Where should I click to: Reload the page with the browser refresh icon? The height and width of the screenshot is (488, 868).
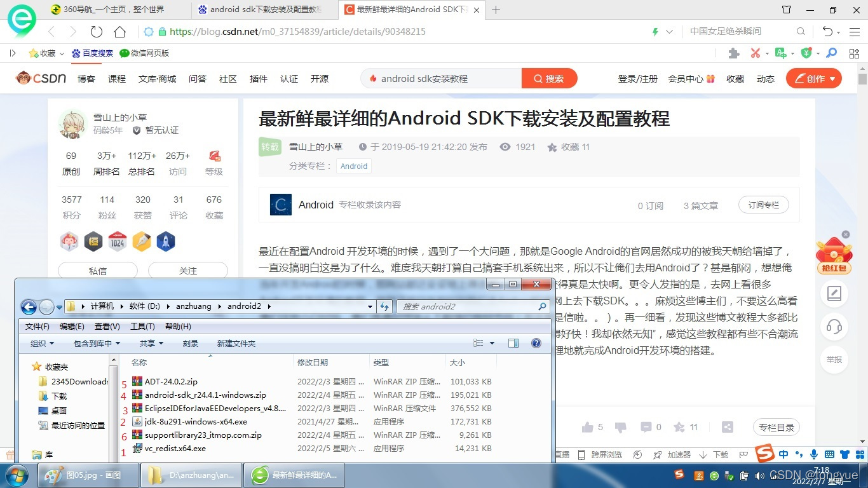point(97,32)
